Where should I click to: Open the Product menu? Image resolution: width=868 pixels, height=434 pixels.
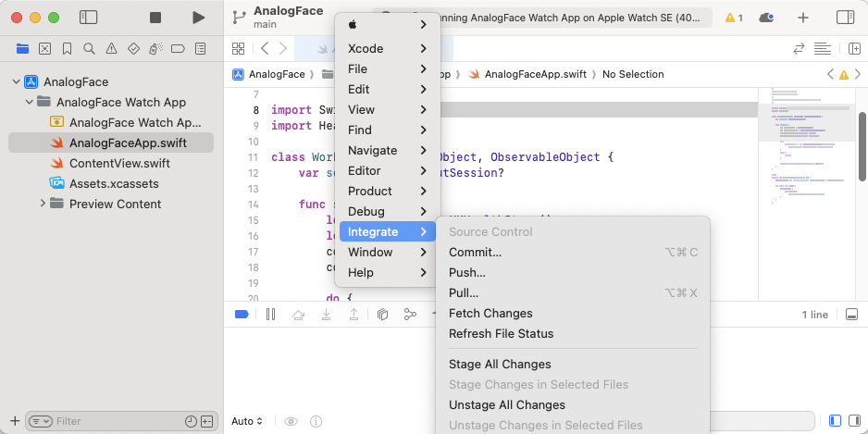coord(388,191)
